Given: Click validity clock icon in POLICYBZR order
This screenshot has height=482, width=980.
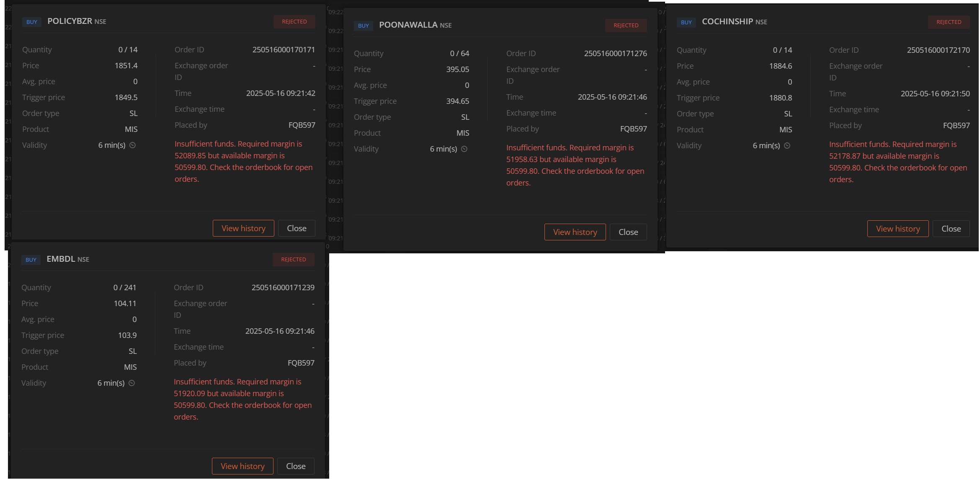Looking at the screenshot, I should click(132, 145).
